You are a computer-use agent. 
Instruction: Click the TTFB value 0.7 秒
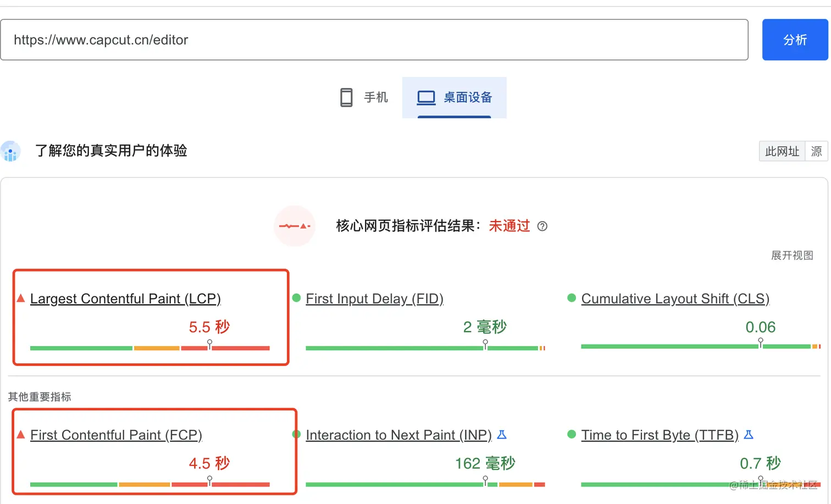[x=761, y=463]
